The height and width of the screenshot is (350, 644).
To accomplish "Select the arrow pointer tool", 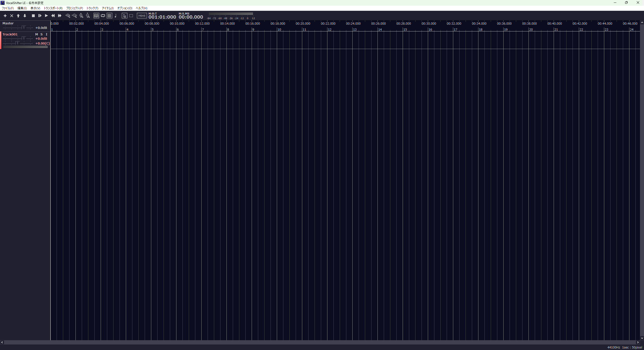I will point(124,16).
